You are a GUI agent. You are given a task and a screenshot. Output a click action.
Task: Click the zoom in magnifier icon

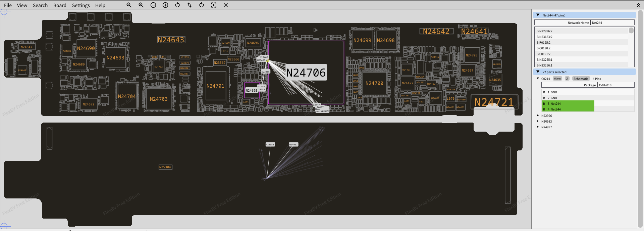pyautogui.click(x=141, y=5)
